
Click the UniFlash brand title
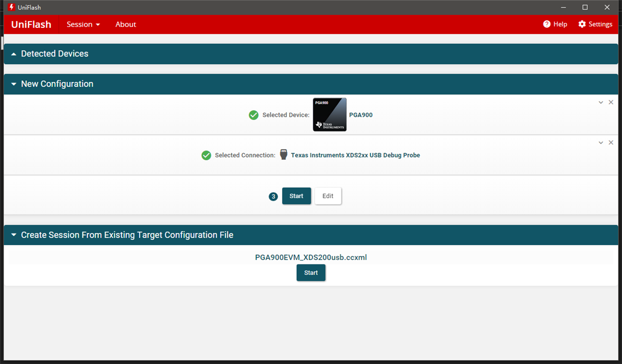coord(31,24)
